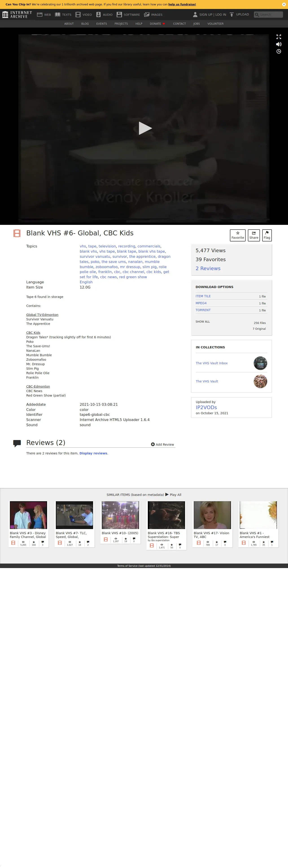Open the VOLUNTEER menu item
The image size is (288, 868).
[x=216, y=24]
